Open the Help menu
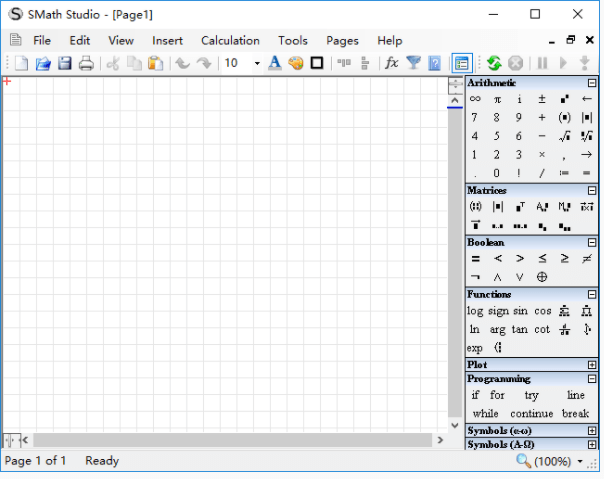 [389, 40]
